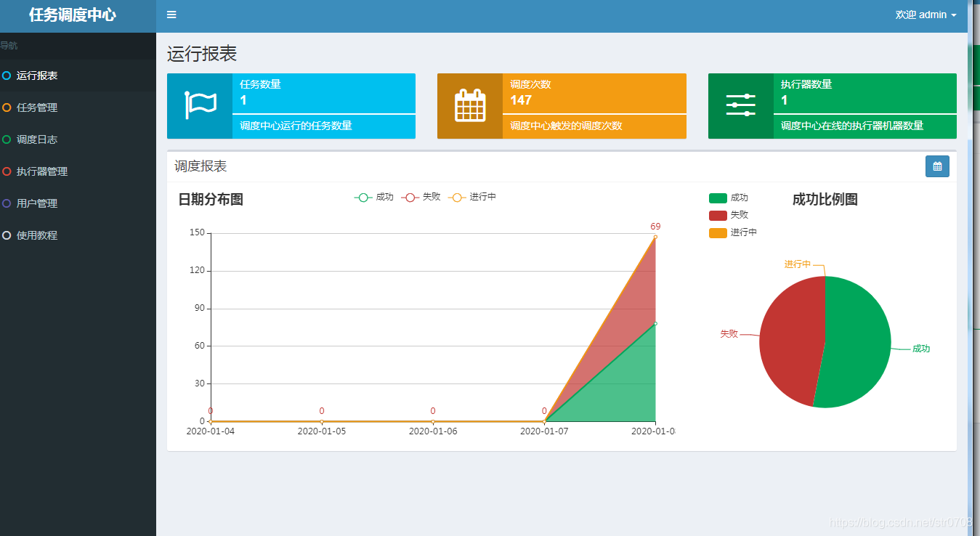Screen dimensions: 980x536
Task: Toggle 成功 series in line chart legend
Action: (373, 197)
